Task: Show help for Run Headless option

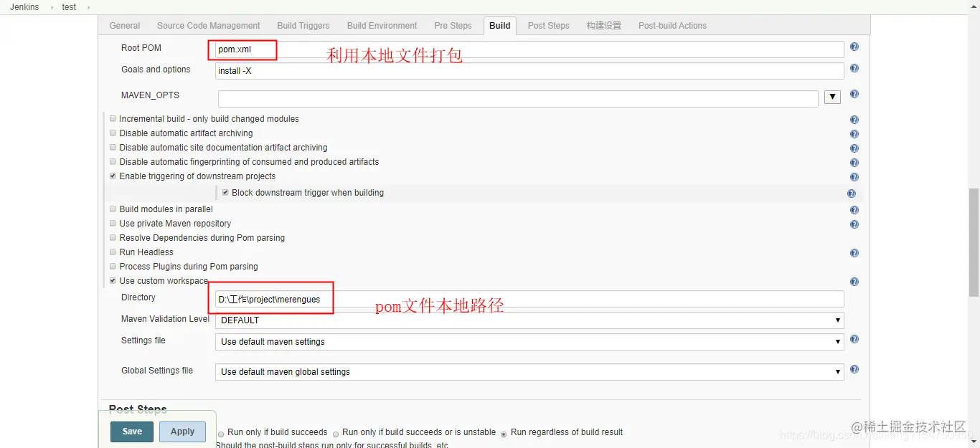Action: [x=854, y=253]
